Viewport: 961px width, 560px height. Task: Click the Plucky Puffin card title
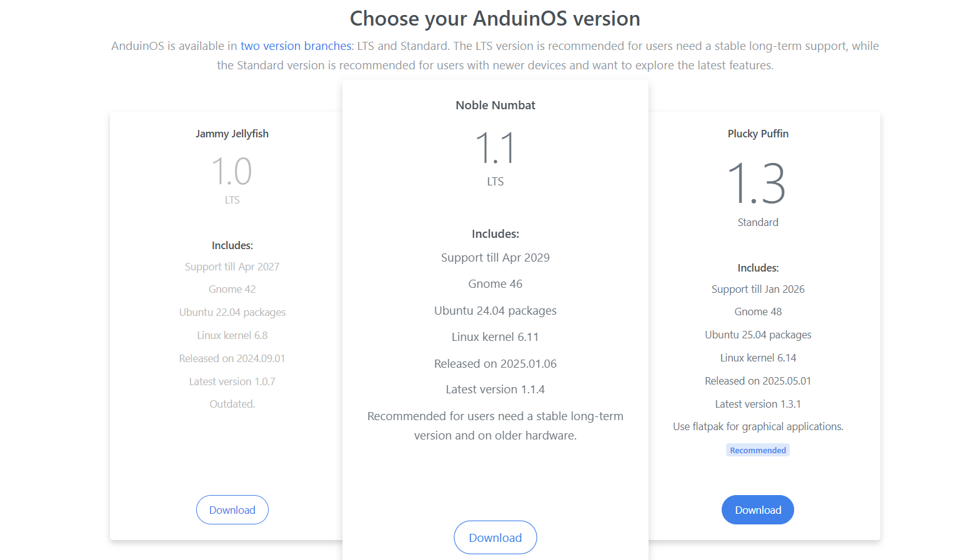point(757,134)
